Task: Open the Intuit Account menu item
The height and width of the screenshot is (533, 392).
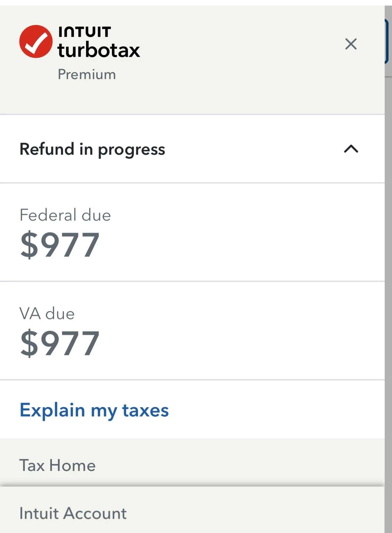Action: pyautogui.click(x=73, y=513)
